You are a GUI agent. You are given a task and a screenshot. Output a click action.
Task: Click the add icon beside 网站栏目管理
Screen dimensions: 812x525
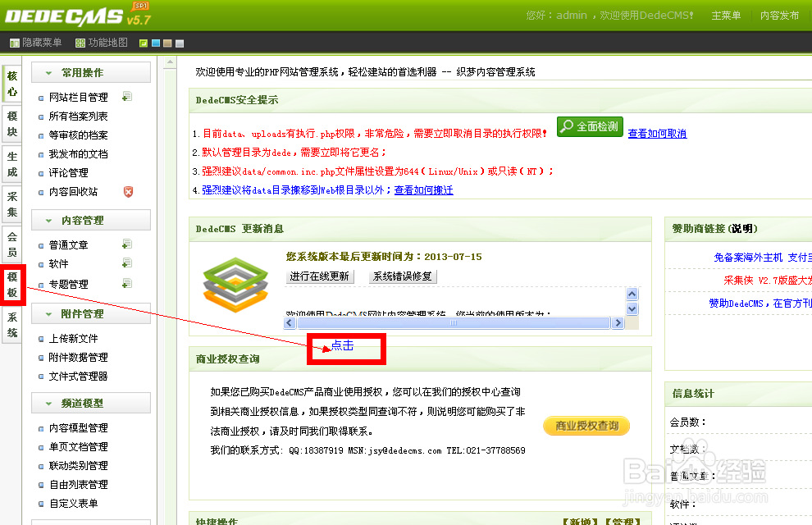(x=127, y=97)
